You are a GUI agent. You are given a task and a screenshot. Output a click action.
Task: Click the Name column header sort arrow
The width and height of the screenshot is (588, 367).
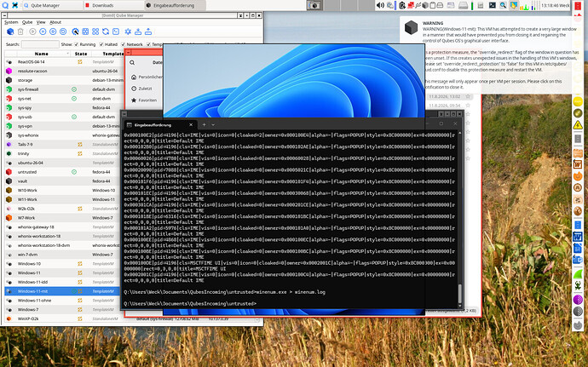pyautogui.click(x=68, y=54)
